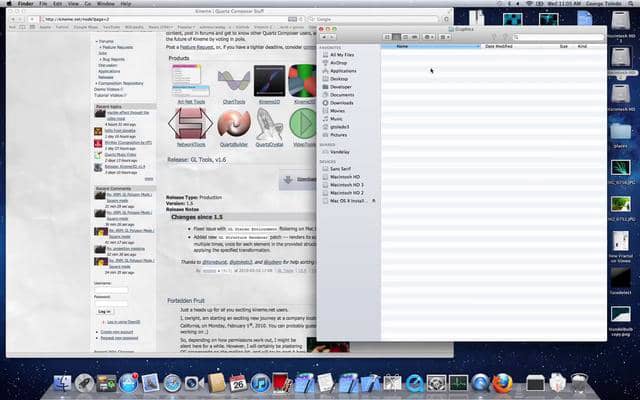Open Pictures in the Finder sidebar
This screenshot has height=400, width=640.
coord(338,135)
